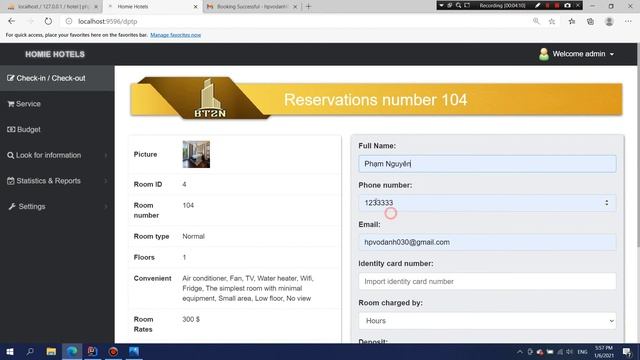Screen dimensions: 640x360
Task: Click the Edge browser taskbar icon
Action: click(x=72, y=351)
